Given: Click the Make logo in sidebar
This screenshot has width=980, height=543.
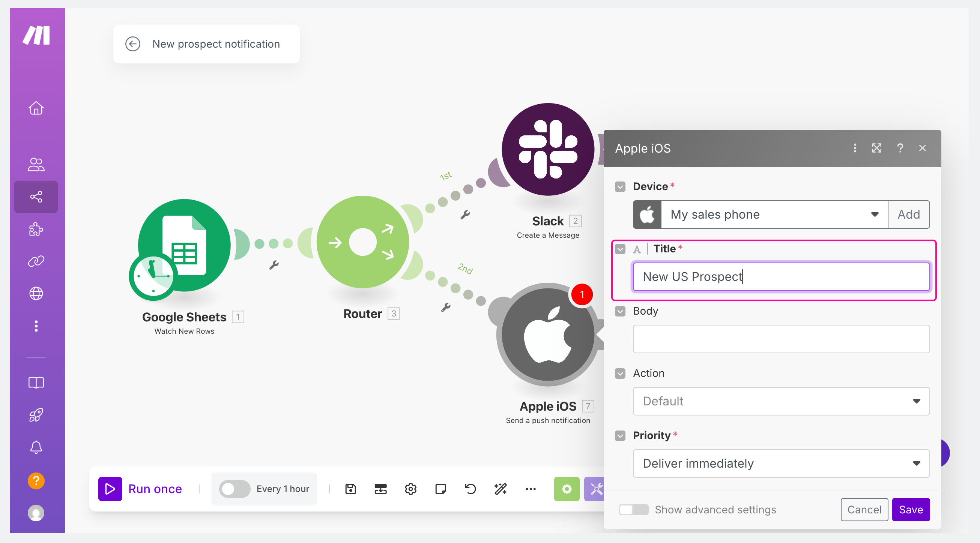Looking at the screenshot, I should click(x=36, y=35).
